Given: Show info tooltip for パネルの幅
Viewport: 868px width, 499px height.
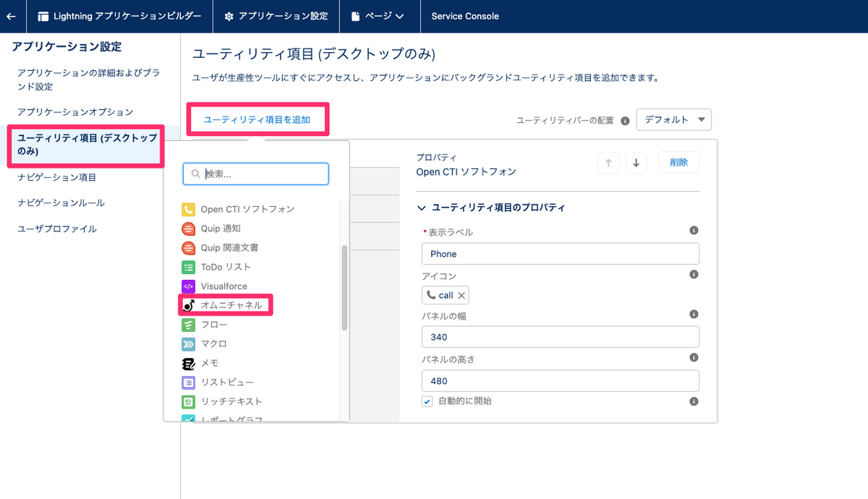Looking at the screenshot, I should click(x=694, y=315).
